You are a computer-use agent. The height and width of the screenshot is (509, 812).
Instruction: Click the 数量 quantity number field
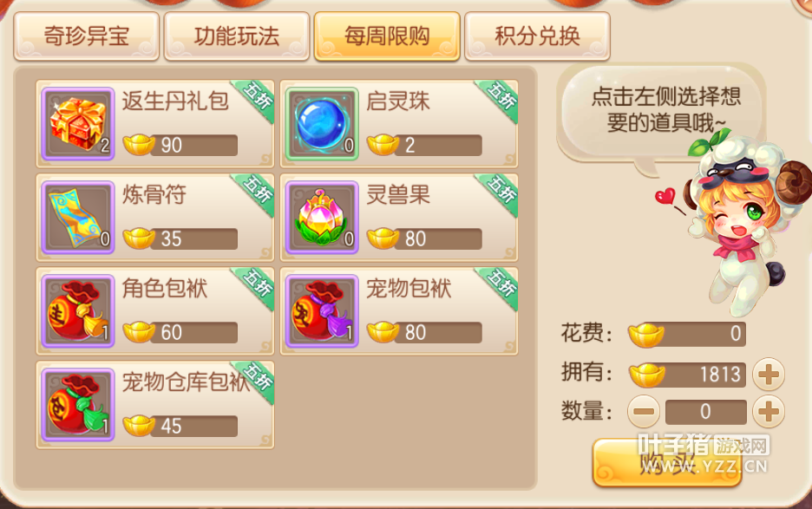coord(706,412)
